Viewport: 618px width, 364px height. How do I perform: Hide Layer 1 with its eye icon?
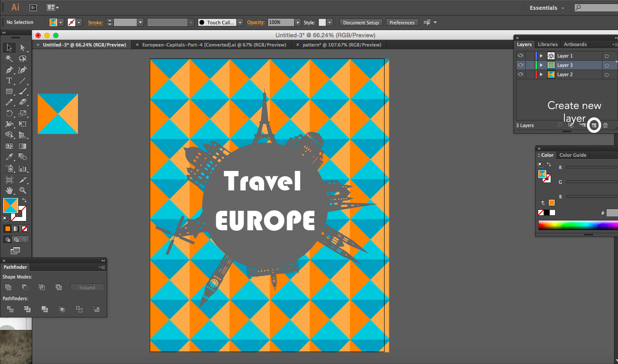pos(521,56)
